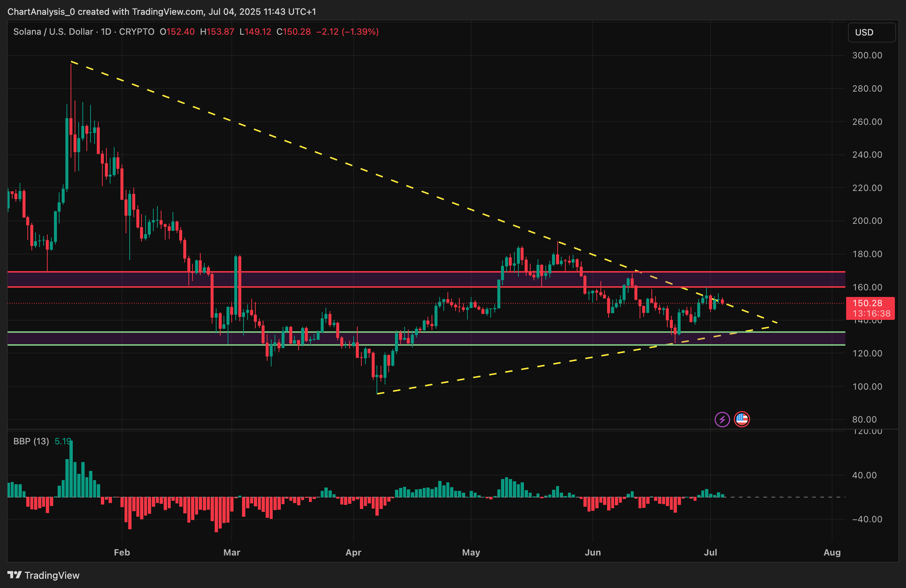Click the 280.00 price scale label

coord(867,88)
